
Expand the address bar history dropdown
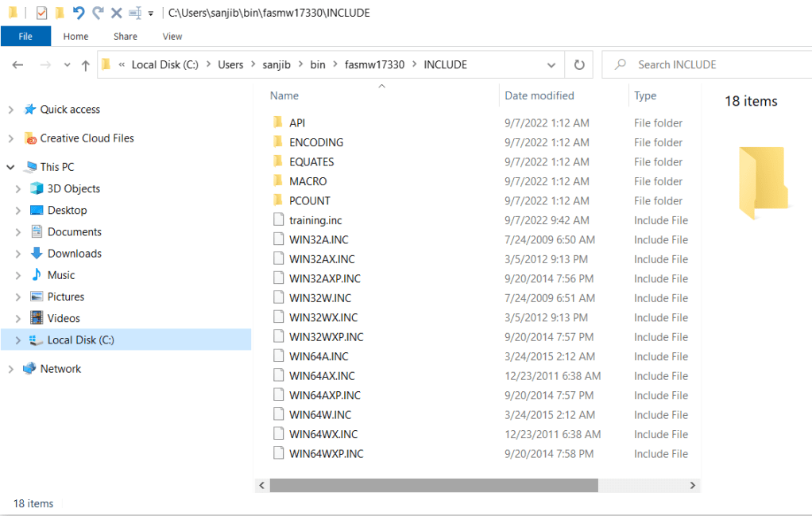pos(551,65)
